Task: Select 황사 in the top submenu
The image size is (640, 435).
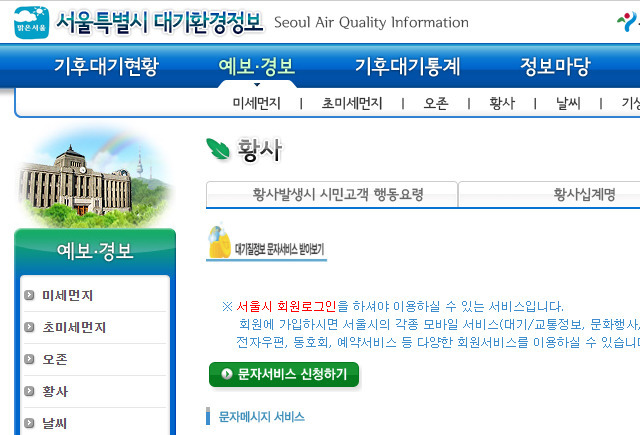Action: click(x=502, y=103)
